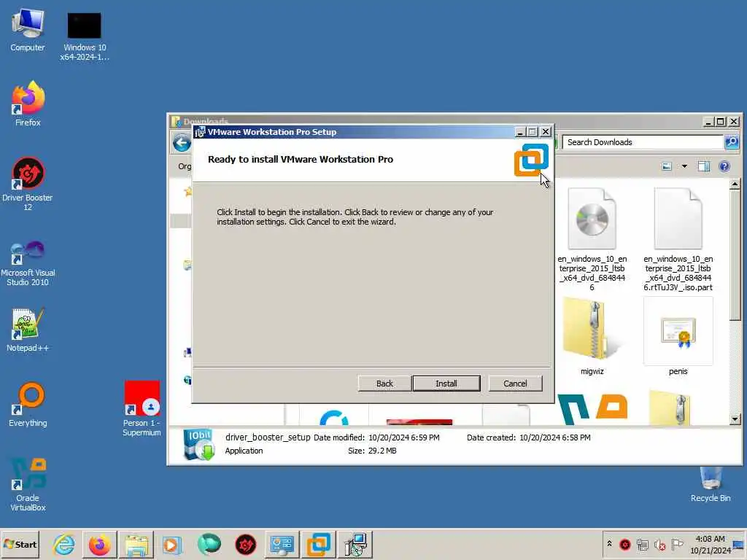Open the control panel taskbar icon
The image size is (747, 560).
click(282, 545)
